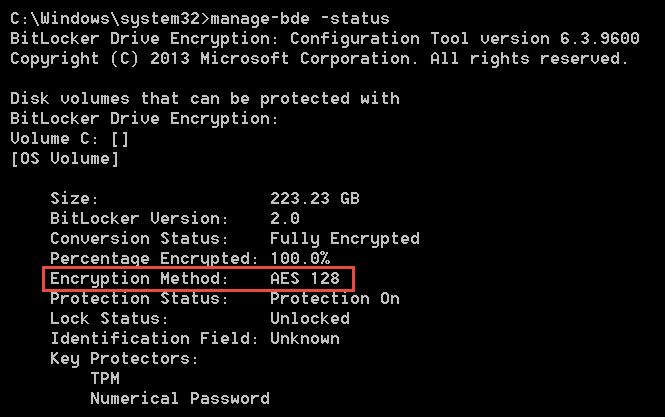Click the [OS Volume] label

coord(64,159)
